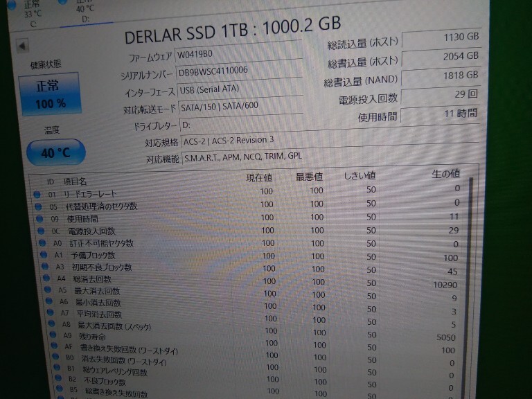Click the status dot of row A6 最小消去回数
Image resolution: width=532 pixels, height=399 pixels.
(x=49, y=301)
